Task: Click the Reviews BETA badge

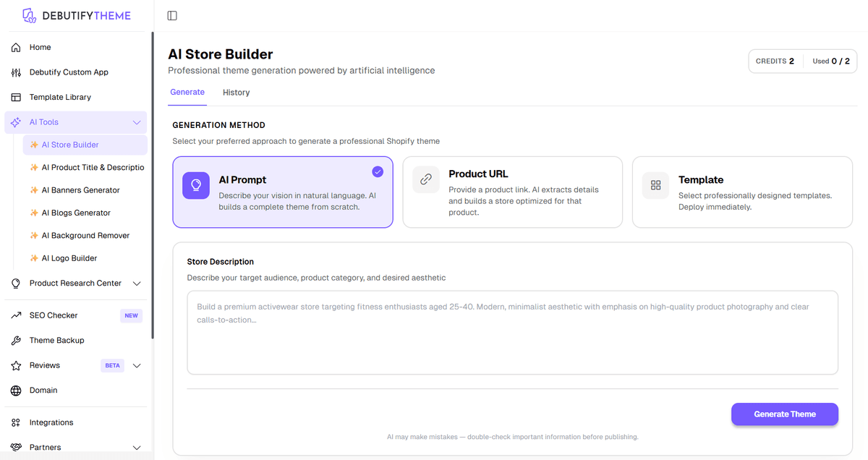Action: 112,365
